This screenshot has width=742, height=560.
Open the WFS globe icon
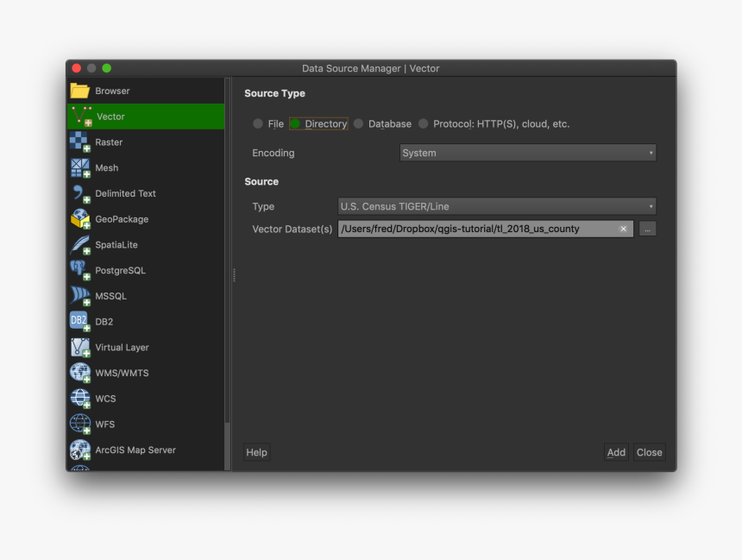pyautogui.click(x=80, y=424)
